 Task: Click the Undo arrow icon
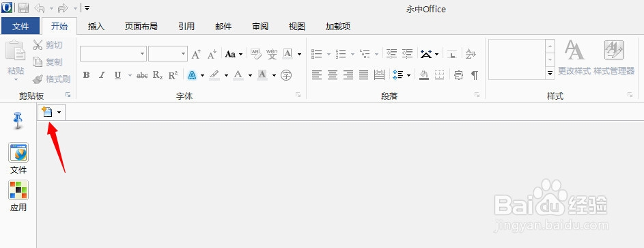40,8
